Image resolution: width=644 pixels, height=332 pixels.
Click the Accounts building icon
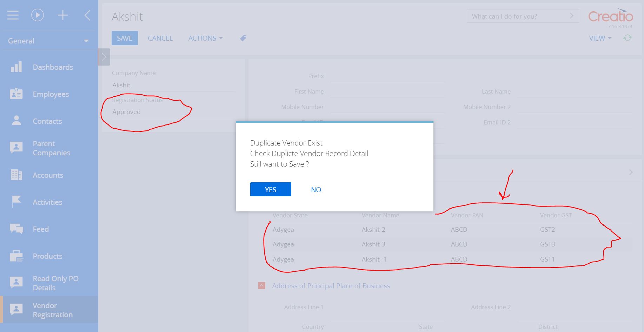[16, 175]
